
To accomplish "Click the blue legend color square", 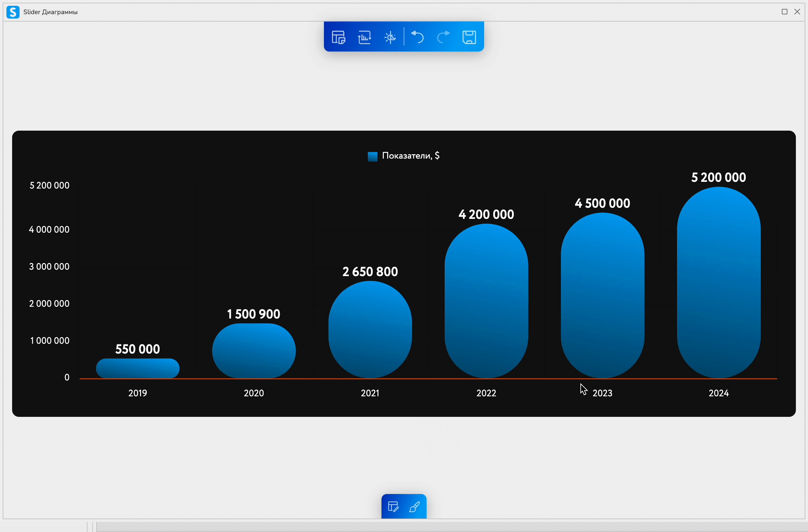I will point(372,157).
